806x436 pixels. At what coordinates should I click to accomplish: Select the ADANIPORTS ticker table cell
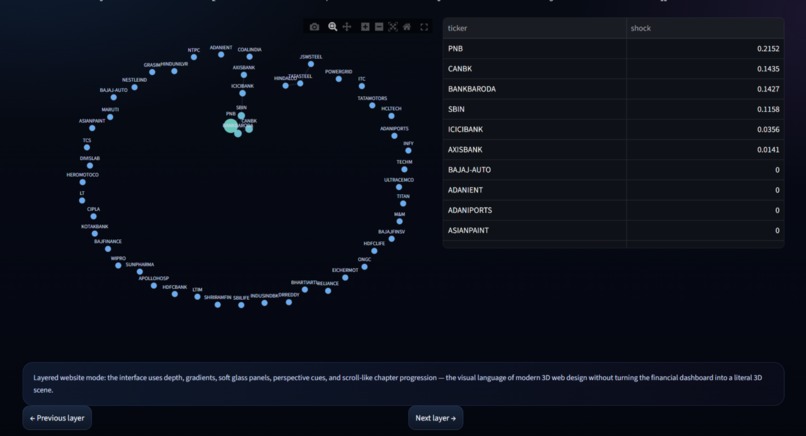535,210
